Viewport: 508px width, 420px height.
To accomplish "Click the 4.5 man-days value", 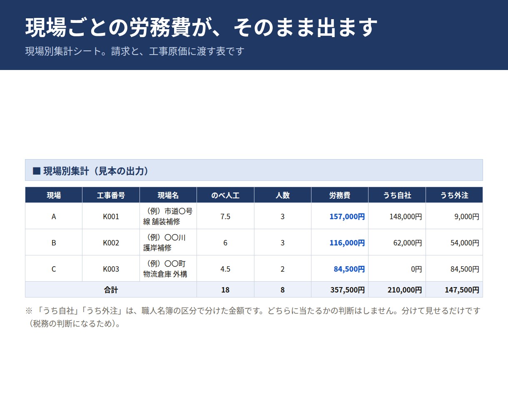I will pyautogui.click(x=225, y=269).
